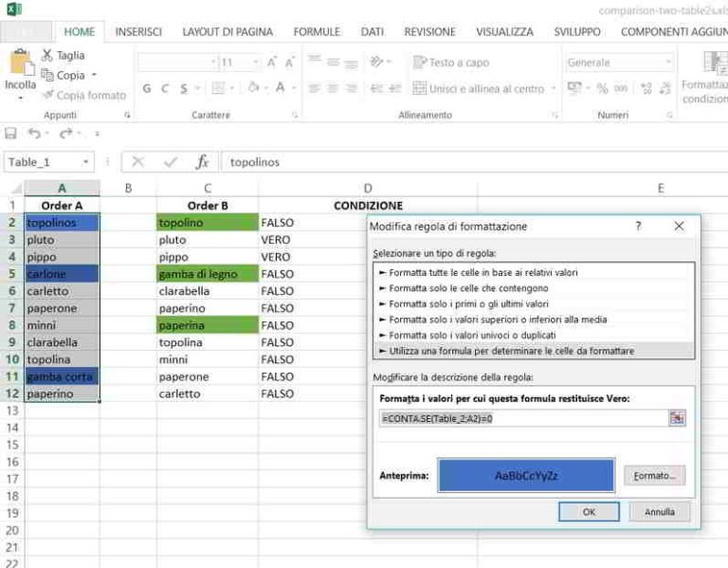Expand the Generale number format dropdown
This screenshot has height=568, width=728.
coord(668,63)
